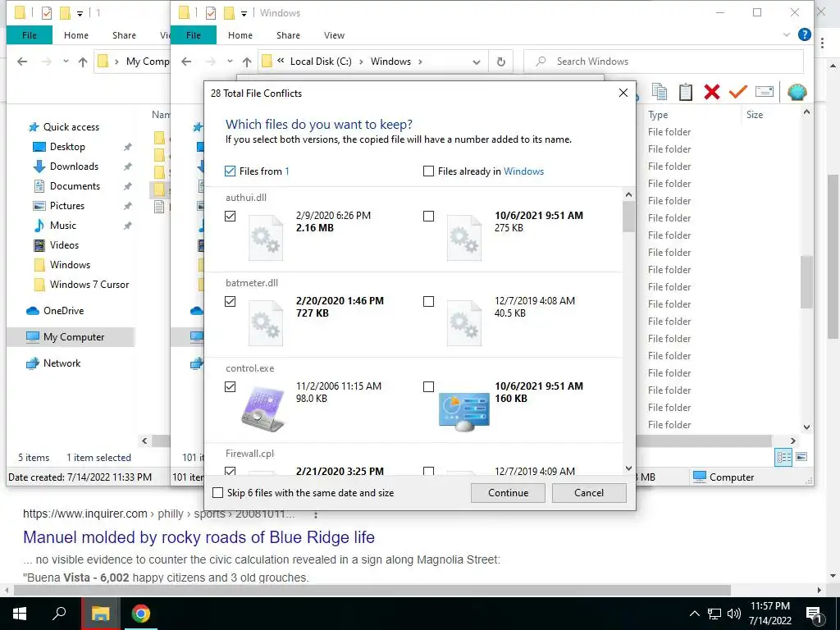Click the blue shell toolbar icon
Screen dimensions: 840x630
(797, 92)
